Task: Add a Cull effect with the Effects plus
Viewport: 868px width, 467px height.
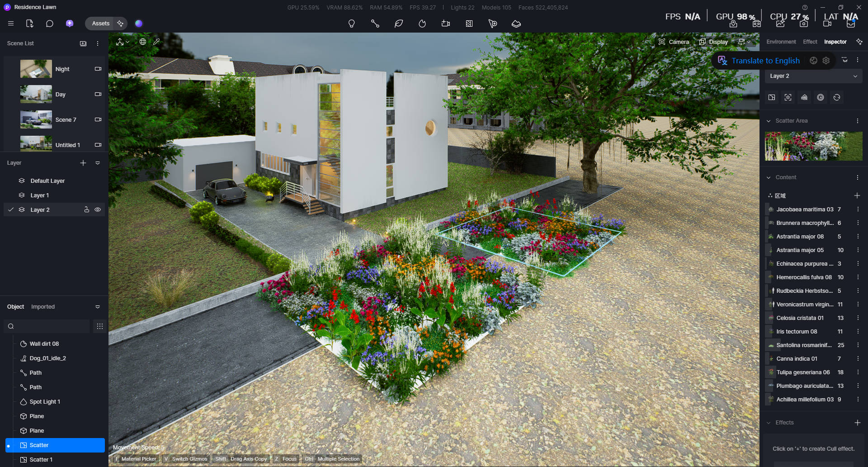Action: [858, 423]
